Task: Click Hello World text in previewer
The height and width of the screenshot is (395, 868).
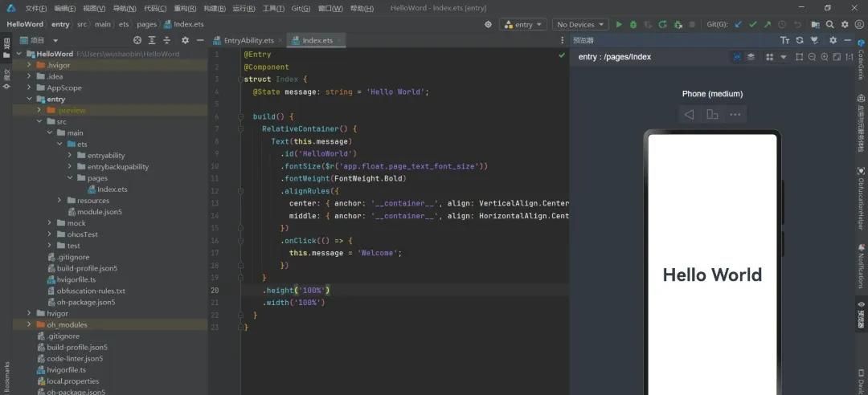Action: pyautogui.click(x=712, y=275)
